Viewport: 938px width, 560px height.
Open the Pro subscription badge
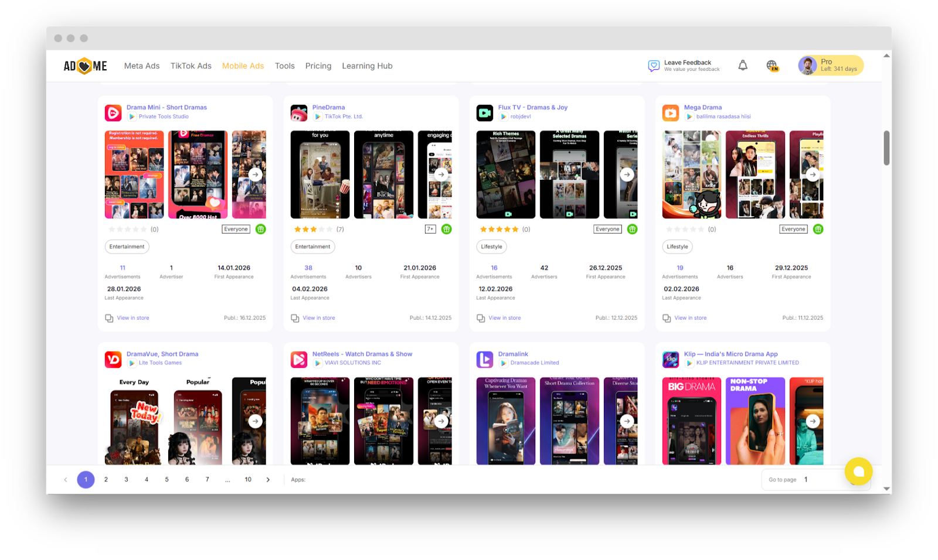(x=830, y=65)
